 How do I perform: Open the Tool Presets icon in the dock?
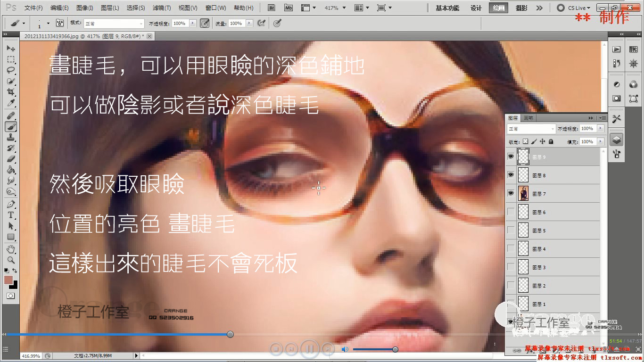[616, 119]
